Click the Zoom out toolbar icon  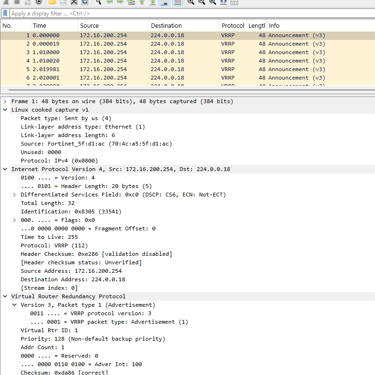point(202,2)
